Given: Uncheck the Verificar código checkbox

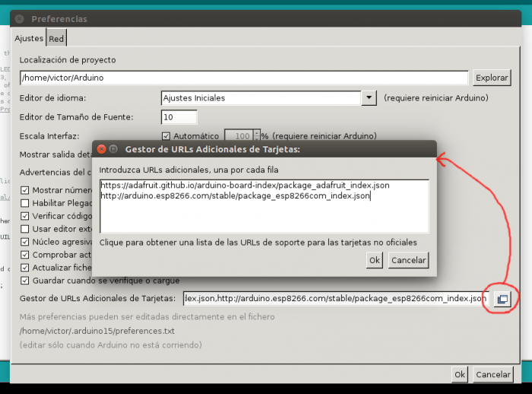Looking at the screenshot, I should 25,216.
